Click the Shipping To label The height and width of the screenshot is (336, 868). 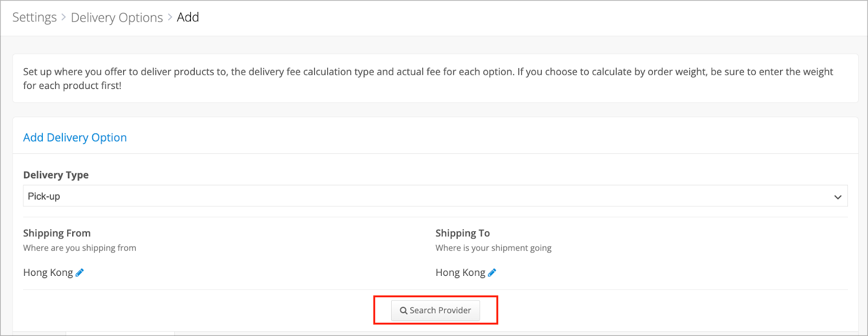click(x=463, y=233)
